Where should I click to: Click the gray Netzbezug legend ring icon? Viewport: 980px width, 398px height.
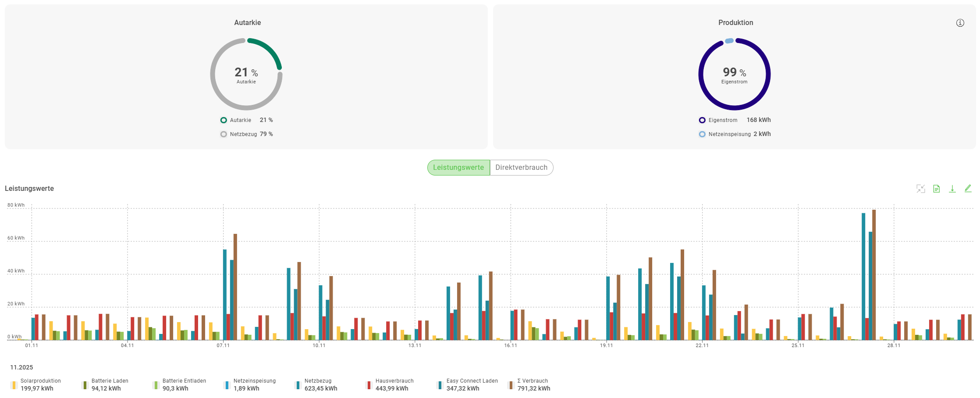pyautogui.click(x=224, y=134)
